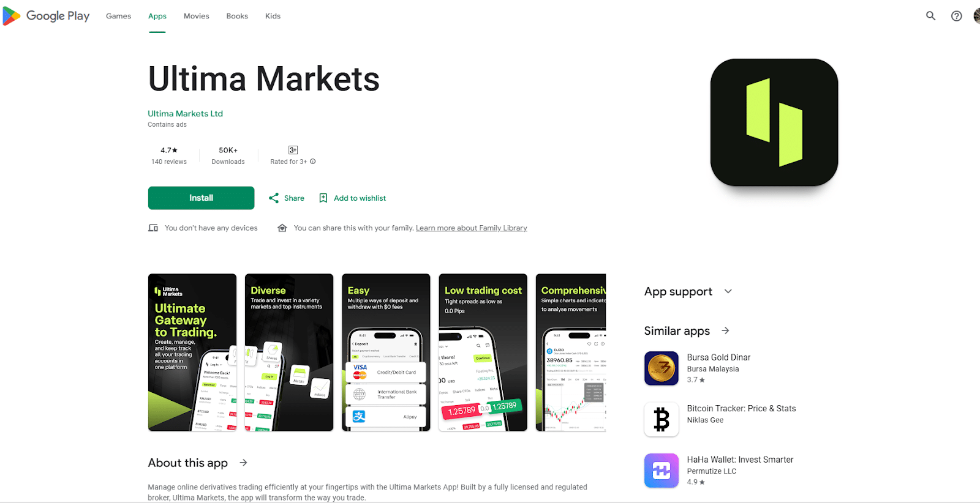Click the green Install button
Image resolution: width=980 pixels, height=503 pixels.
(x=201, y=198)
